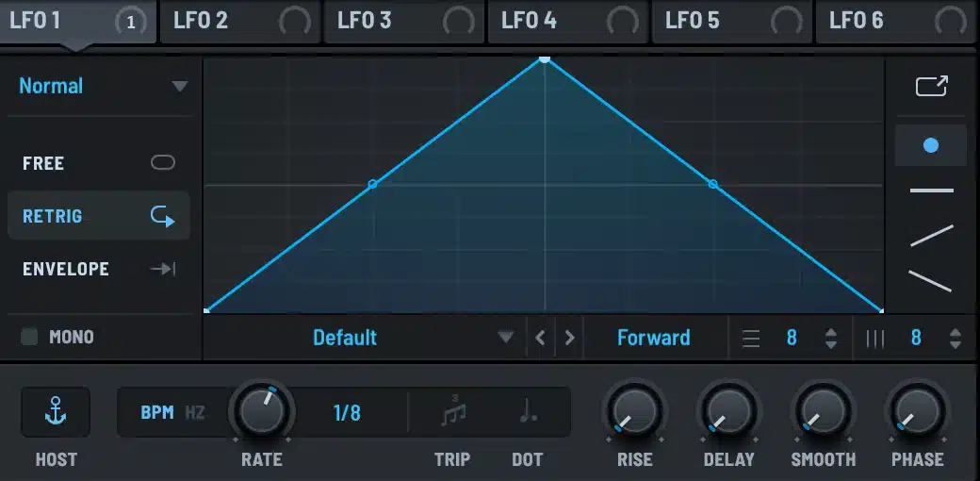Click the bottom-right end point of shape
The width and height of the screenshot is (980, 481).
(x=881, y=310)
